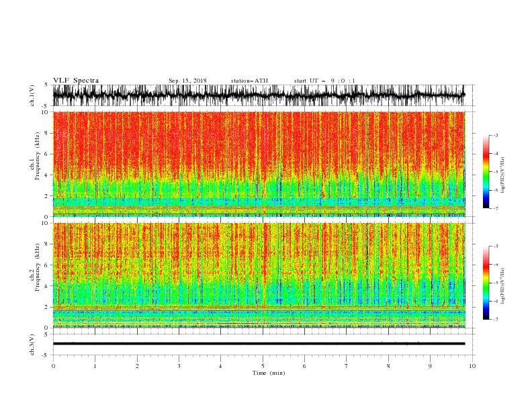This screenshot has height=411, width=532.
Task: Select the "ch.2 Frequency (kHz)" axis label
Action: [35, 267]
